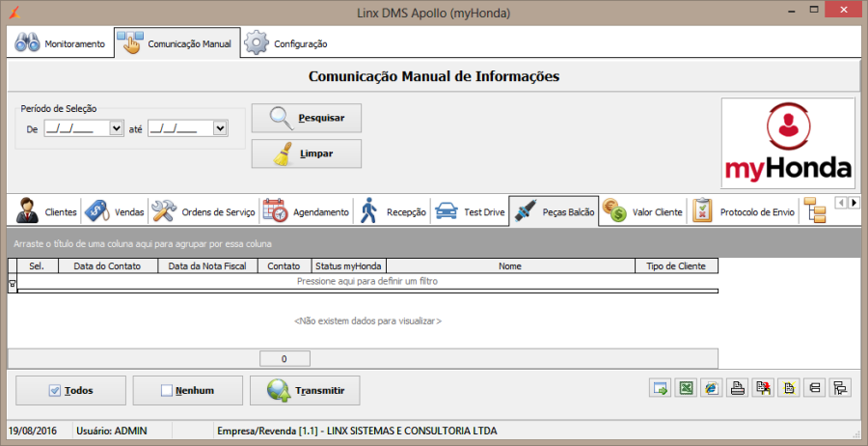
Task: Export the grid to Excel
Action: [x=686, y=388]
